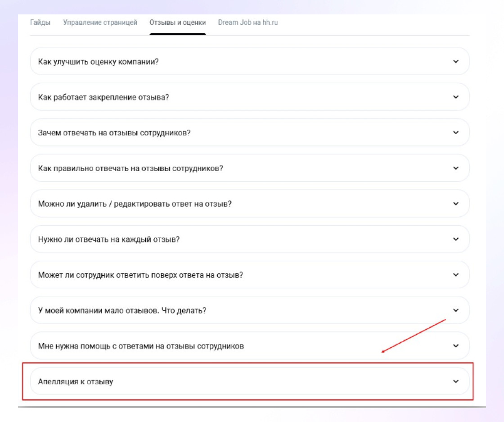Expand chevron for Можно ли удалить / редактировать ответ
Viewport: 504px width, 422px height.
coord(456,204)
